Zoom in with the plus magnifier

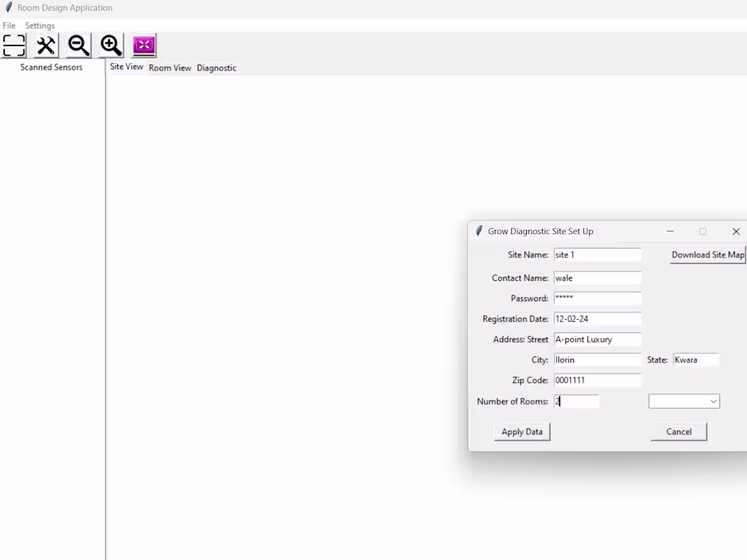(x=111, y=45)
